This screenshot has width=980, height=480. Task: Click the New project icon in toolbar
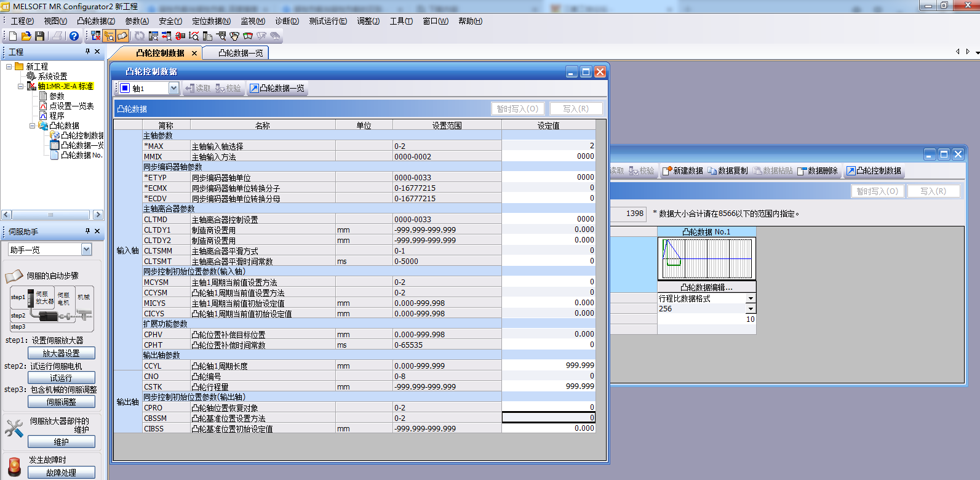[x=13, y=36]
